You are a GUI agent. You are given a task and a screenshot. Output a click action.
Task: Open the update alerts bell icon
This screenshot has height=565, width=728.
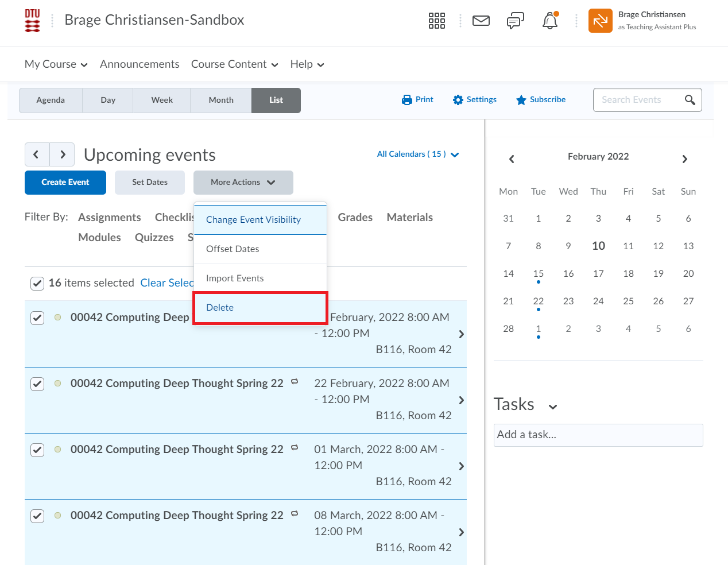(x=549, y=21)
